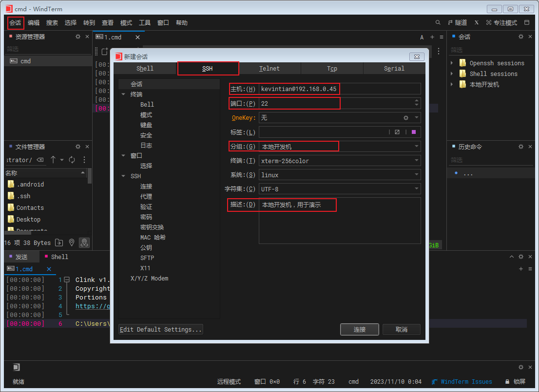Click the OneKey settings gear icon
This screenshot has width=539, height=392.
pos(405,118)
